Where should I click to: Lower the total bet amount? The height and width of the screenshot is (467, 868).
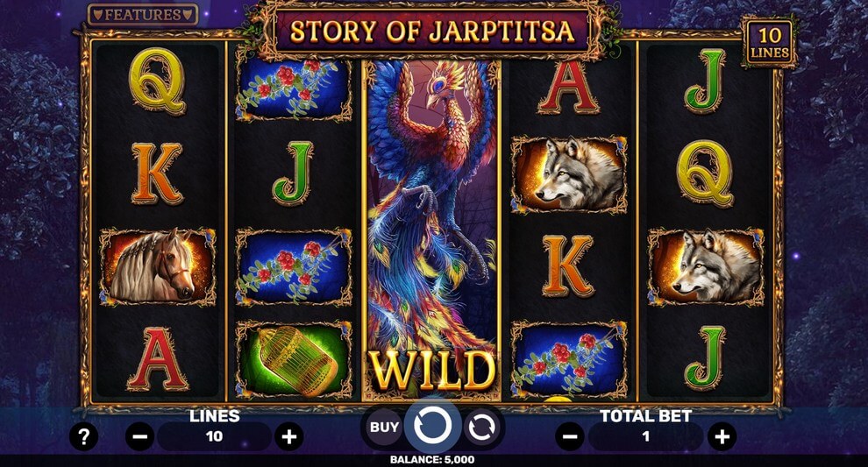[x=570, y=437]
